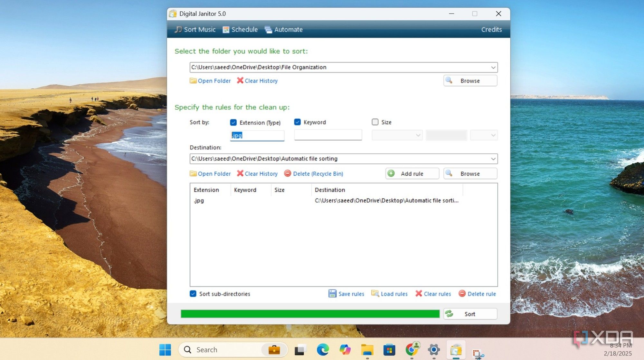Uncheck the Extension (Type) checkbox
The image size is (644, 360).
pos(233,122)
